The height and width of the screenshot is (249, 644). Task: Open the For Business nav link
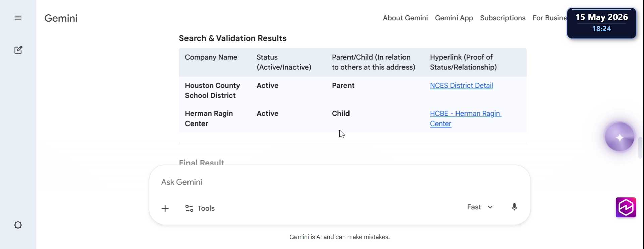click(549, 18)
